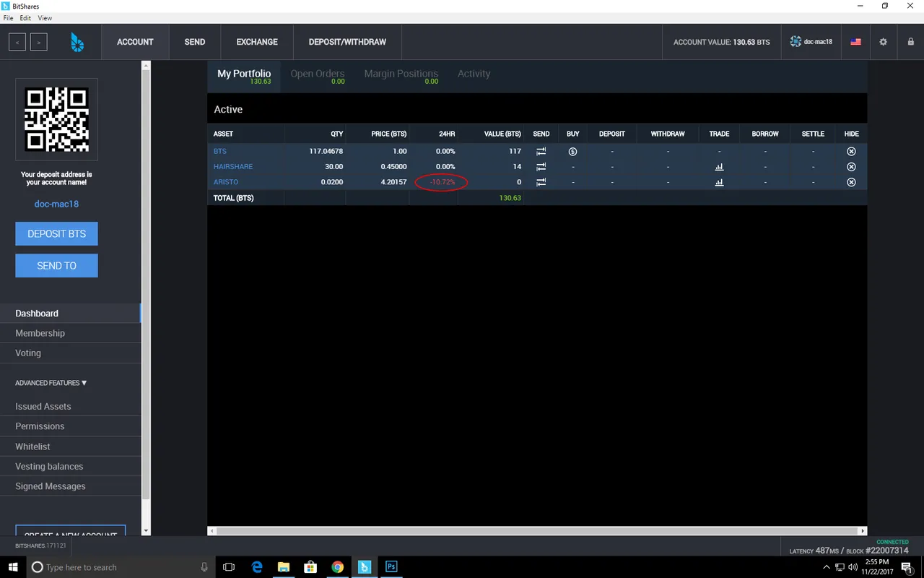Open Whitelist in the sidebar
Viewport: 924px width, 578px height.
pos(70,447)
